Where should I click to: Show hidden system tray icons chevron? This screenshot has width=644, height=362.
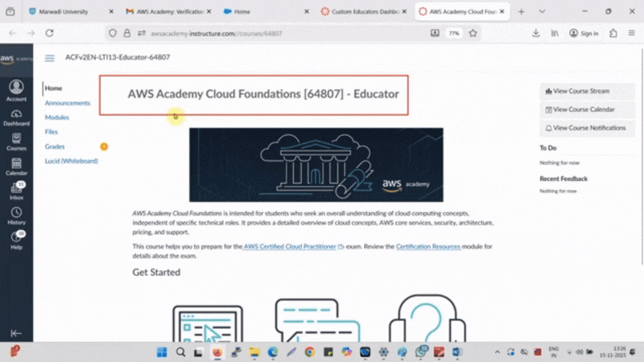point(497,352)
